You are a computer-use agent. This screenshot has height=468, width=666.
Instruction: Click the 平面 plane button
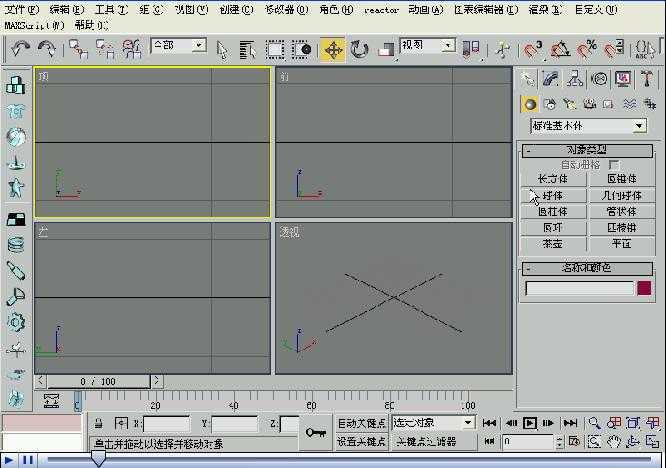coord(622,244)
